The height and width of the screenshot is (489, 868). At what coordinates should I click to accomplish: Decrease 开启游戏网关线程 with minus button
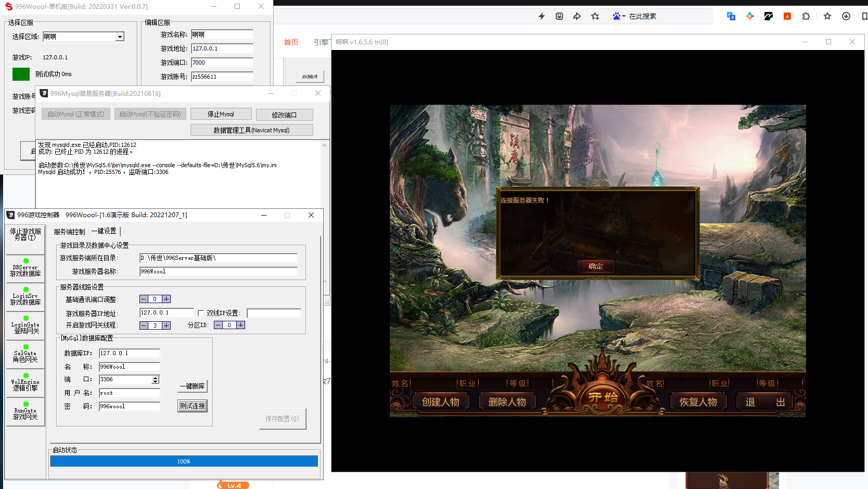(x=144, y=325)
